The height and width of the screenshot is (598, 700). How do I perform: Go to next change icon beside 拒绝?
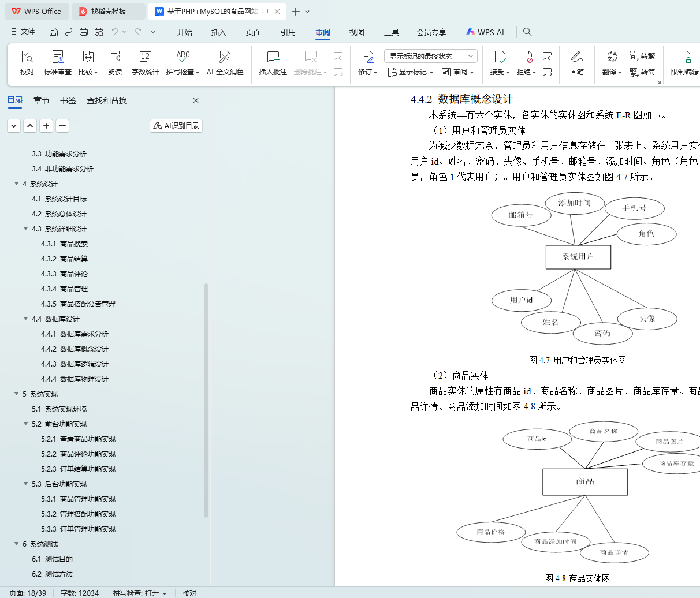tap(548, 72)
